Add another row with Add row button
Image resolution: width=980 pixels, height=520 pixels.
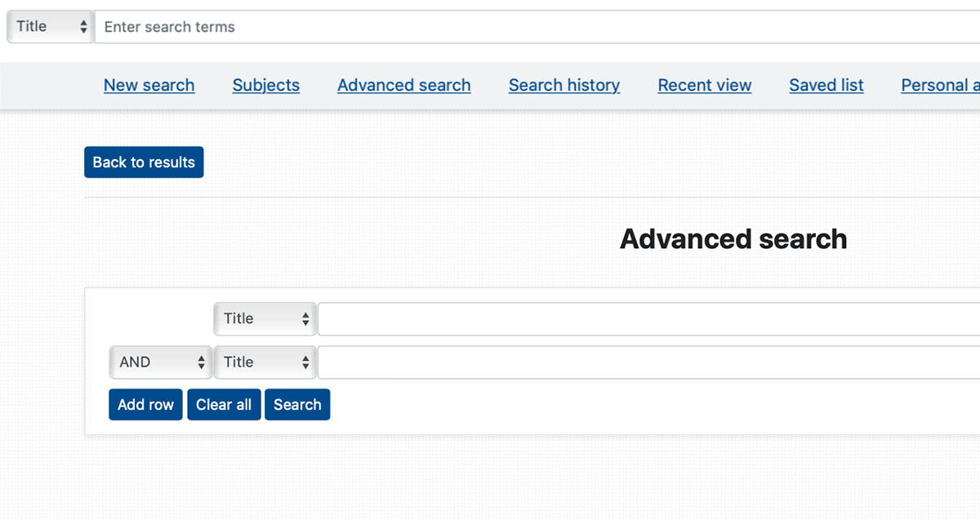tap(145, 405)
